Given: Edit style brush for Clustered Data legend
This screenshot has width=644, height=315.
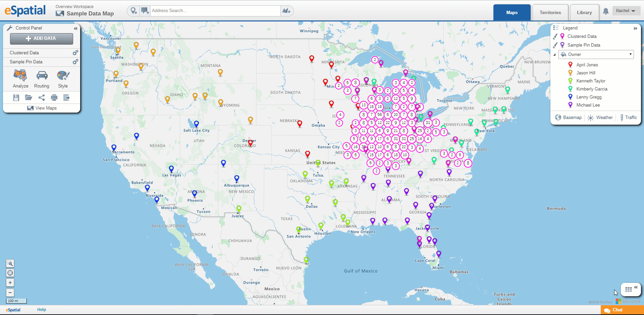Looking at the screenshot, I should click(555, 36).
